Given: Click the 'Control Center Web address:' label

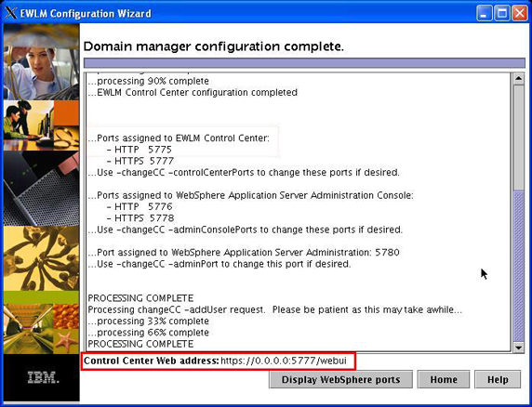Looking at the screenshot, I should pos(152,361).
